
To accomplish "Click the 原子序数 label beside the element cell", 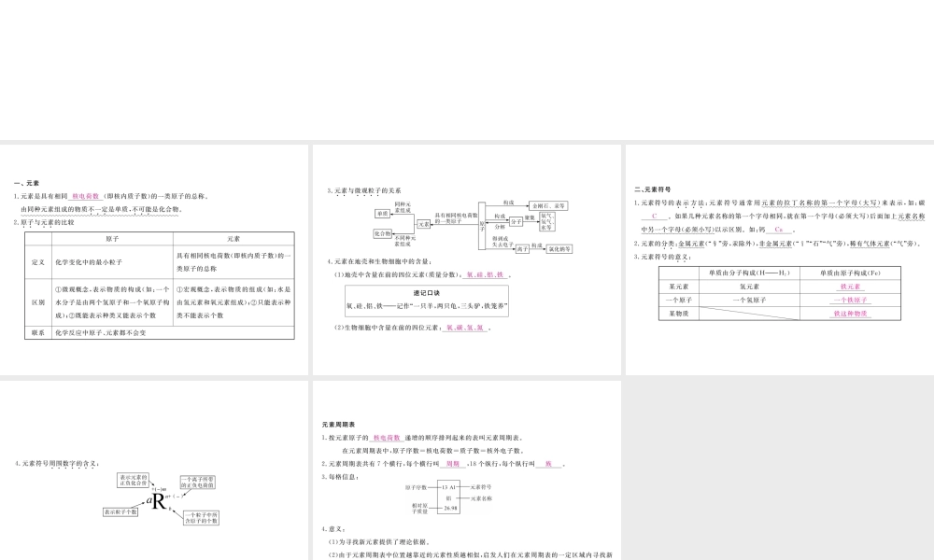I will coord(417,487).
